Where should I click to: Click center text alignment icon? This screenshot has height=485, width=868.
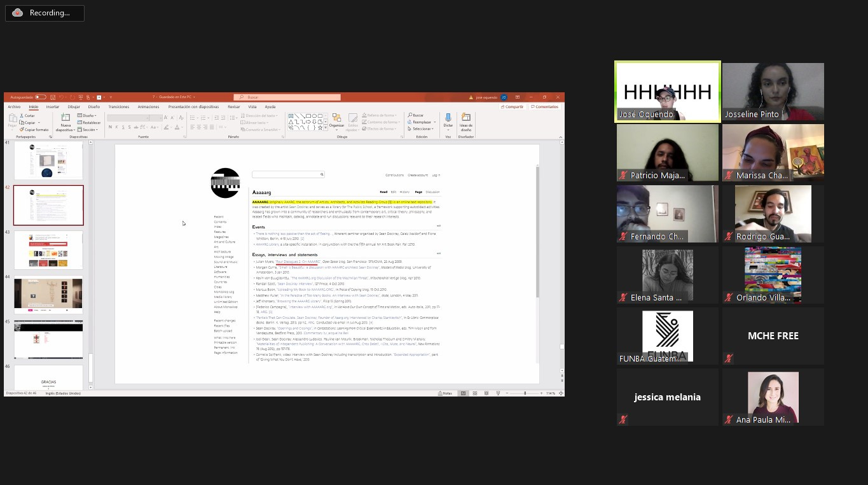pyautogui.click(x=199, y=127)
